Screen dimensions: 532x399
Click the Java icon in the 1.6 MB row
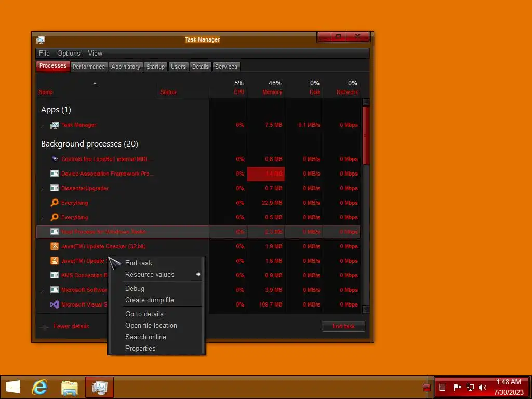[x=54, y=261]
